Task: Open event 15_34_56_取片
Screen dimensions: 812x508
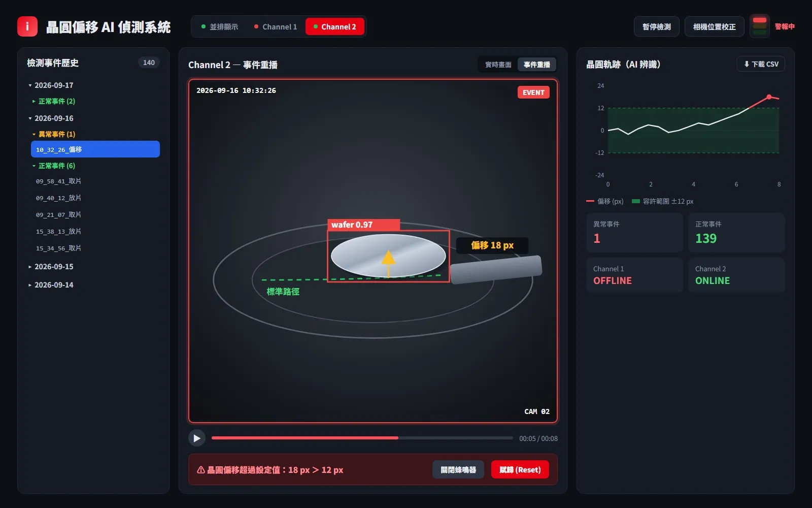Action: click(95, 248)
